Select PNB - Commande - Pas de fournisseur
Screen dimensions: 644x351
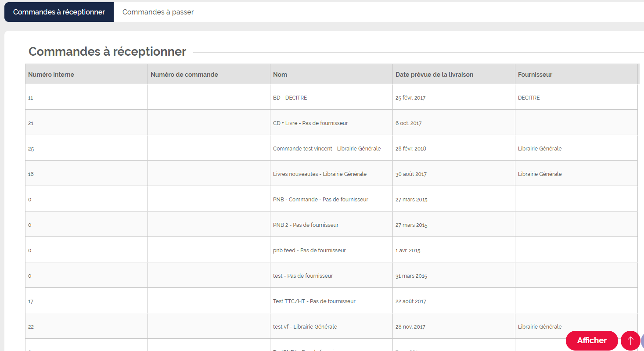(x=331, y=199)
